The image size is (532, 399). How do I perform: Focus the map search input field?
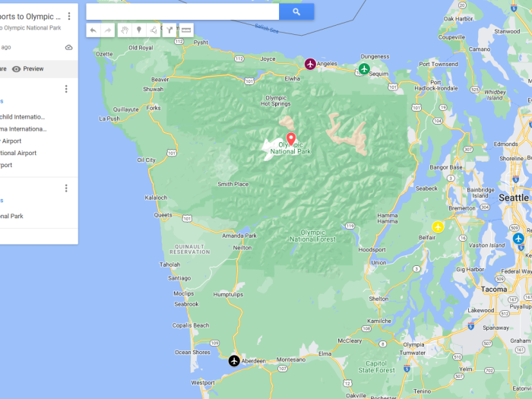coord(182,12)
